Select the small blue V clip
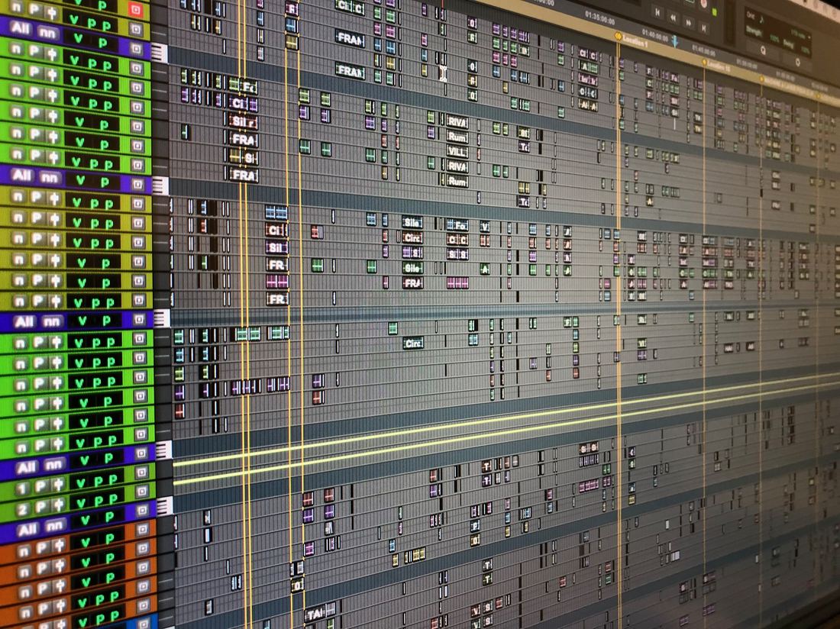This screenshot has height=629, width=840. click(x=484, y=227)
